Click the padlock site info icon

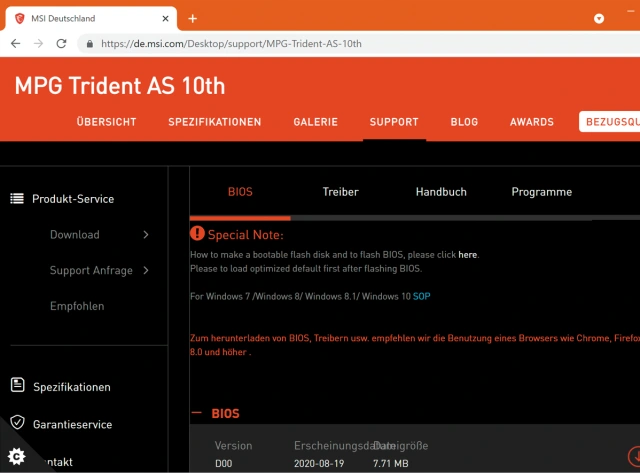pos(88,44)
